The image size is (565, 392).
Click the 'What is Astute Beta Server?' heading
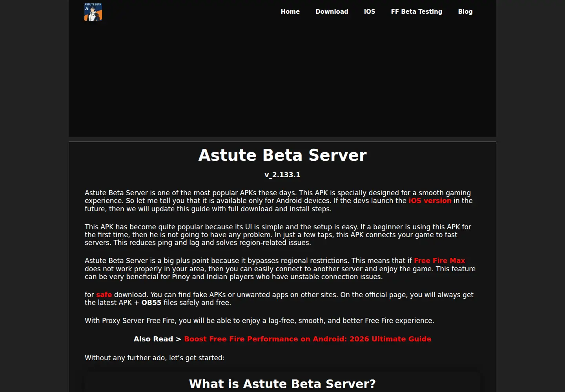282,384
